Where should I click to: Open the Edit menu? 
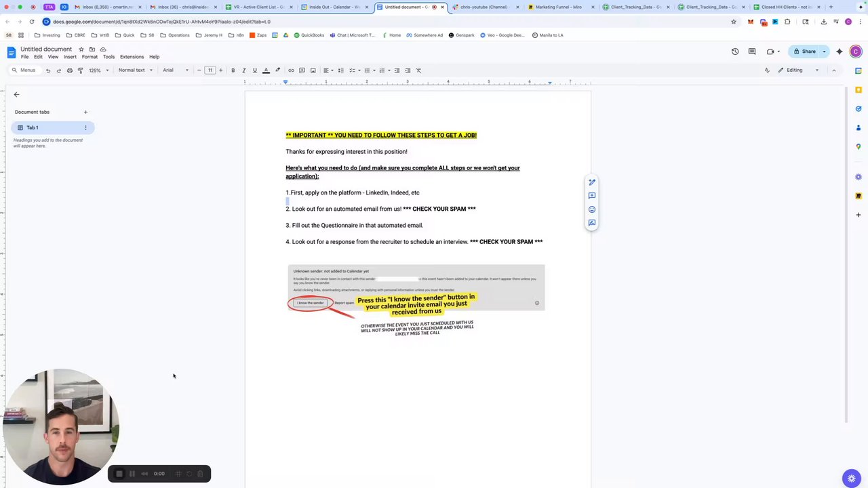[38, 57]
